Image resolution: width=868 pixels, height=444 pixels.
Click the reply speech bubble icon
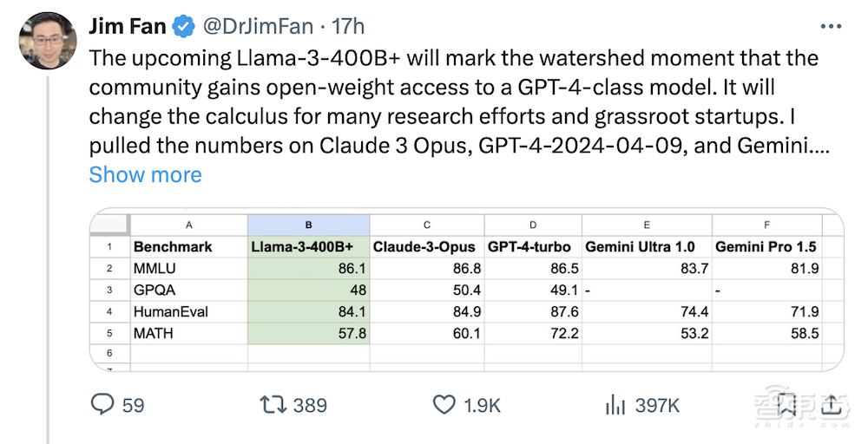[x=102, y=404]
